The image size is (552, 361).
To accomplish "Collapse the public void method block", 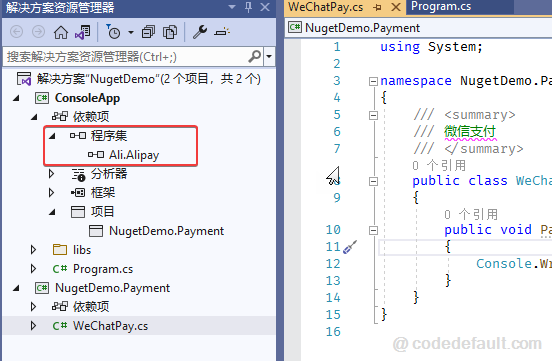I will (373, 230).
